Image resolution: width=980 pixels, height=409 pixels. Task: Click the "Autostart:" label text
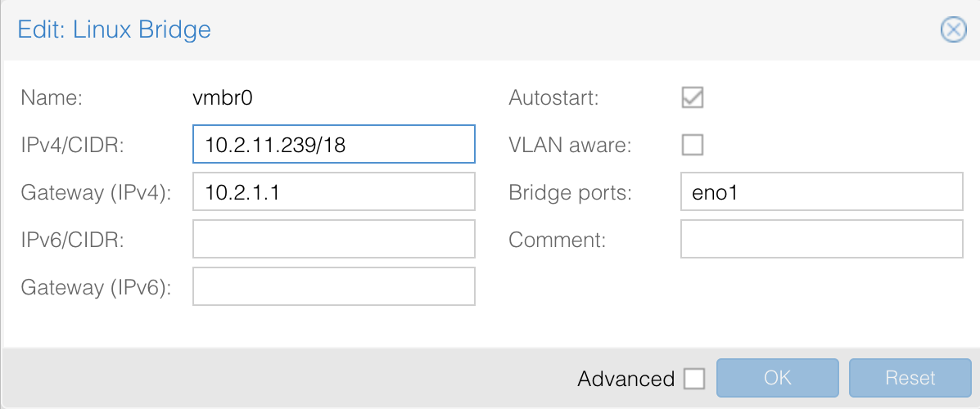553,98
